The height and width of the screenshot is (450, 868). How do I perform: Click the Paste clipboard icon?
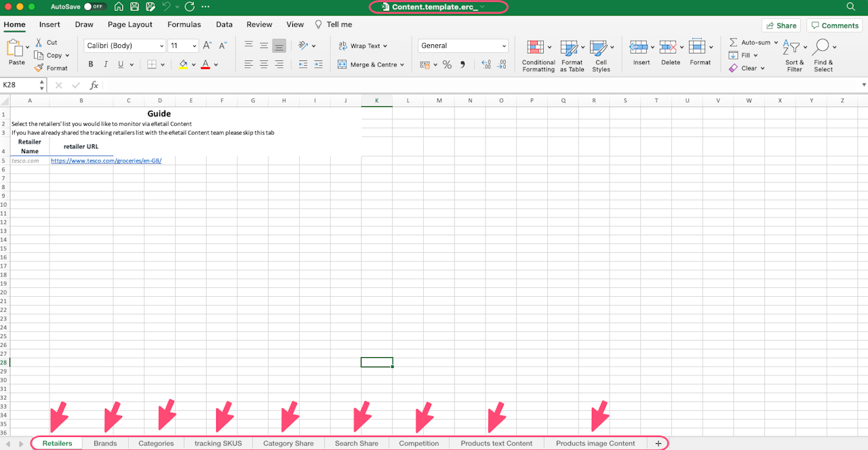pyautogui.click(x=14, y=48)
